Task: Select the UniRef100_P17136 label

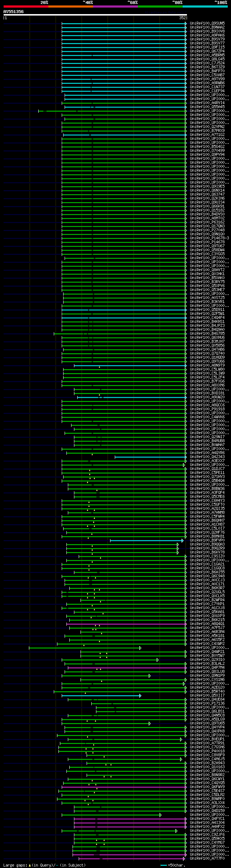Action: tap(207, 704)
